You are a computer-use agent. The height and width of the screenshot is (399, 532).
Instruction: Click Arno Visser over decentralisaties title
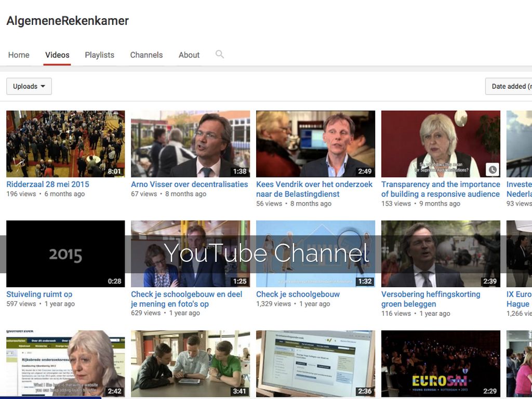pos(189,184)
